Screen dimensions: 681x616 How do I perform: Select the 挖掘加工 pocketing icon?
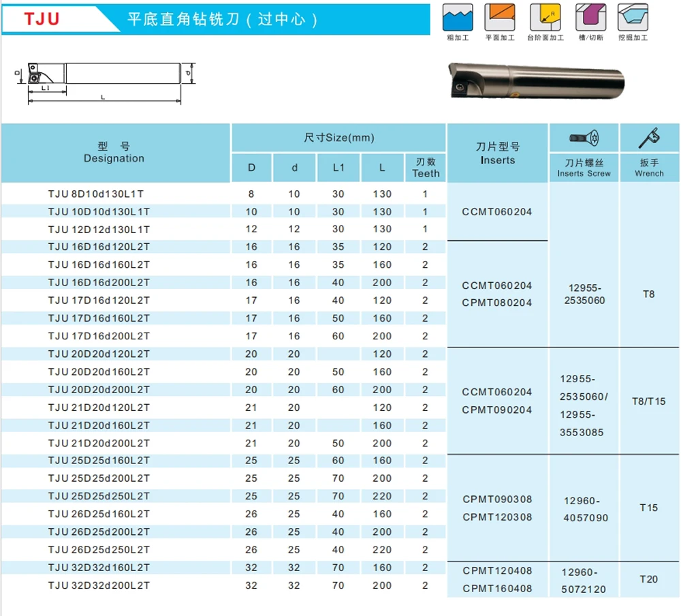pyautogui.click(x=633, y=18)
